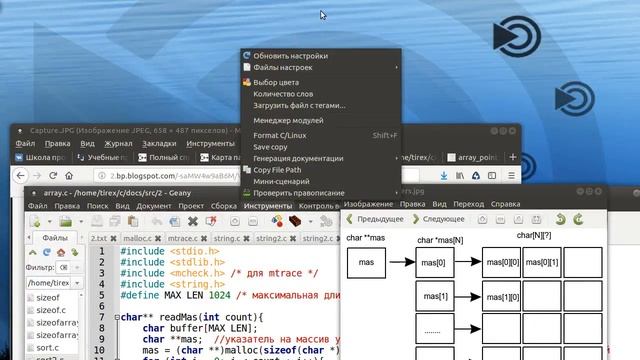Screen dimensions: 640x360
Task: Click the Firefox downloads arrow icon
Action: coord(444,176)
